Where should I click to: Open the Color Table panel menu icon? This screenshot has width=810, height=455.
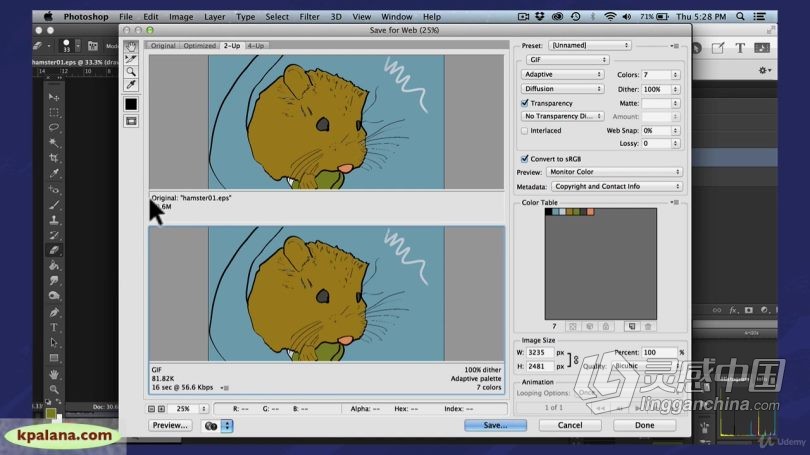675,202
